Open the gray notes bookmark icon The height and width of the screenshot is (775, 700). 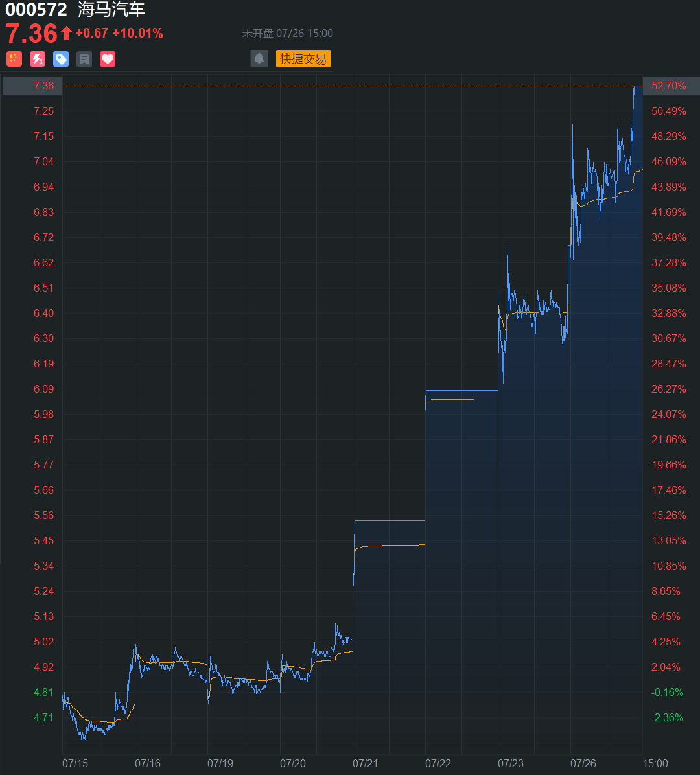point(84,59)
